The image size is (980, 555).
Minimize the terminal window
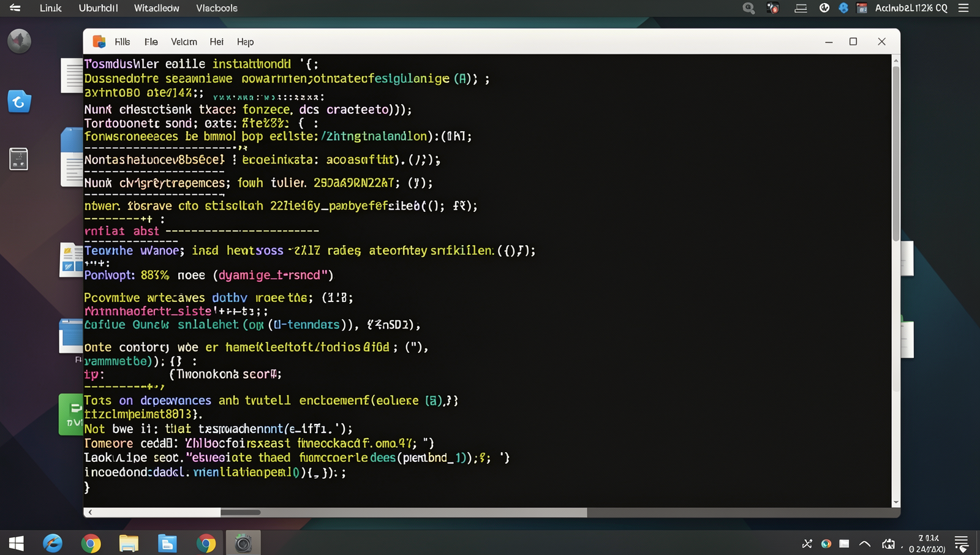point(829,42)
